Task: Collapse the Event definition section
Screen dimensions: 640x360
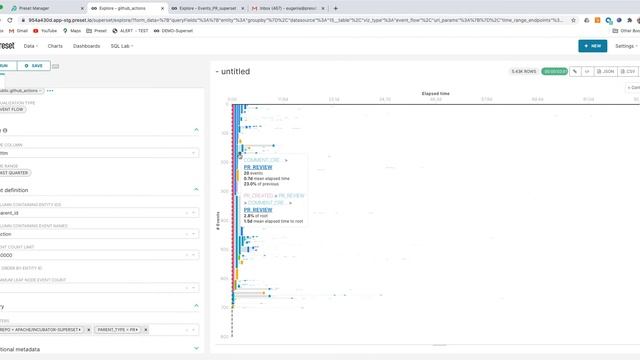Action: 196,189
